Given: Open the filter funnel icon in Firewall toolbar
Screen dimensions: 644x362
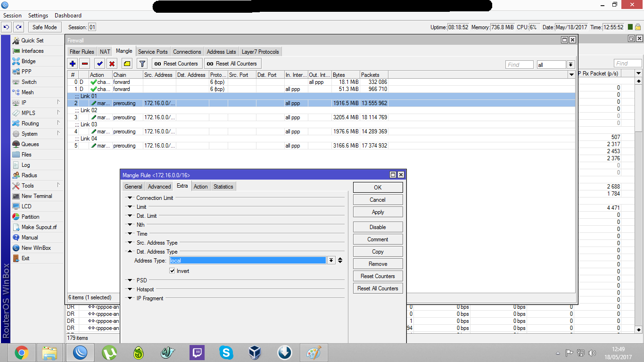Looking at the screenshot, I should pyautogui.click(x=142, y=64).
